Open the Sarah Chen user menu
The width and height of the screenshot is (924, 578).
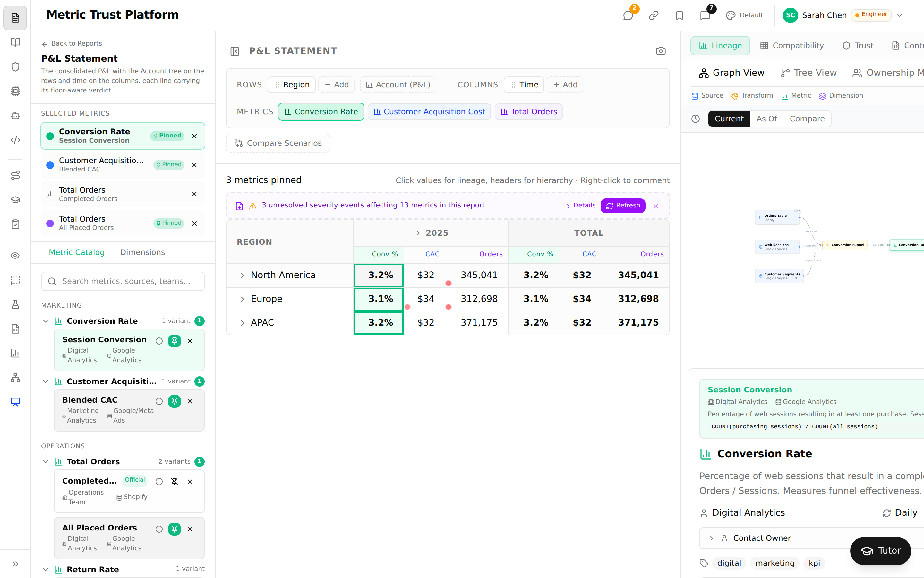(843, 15)
